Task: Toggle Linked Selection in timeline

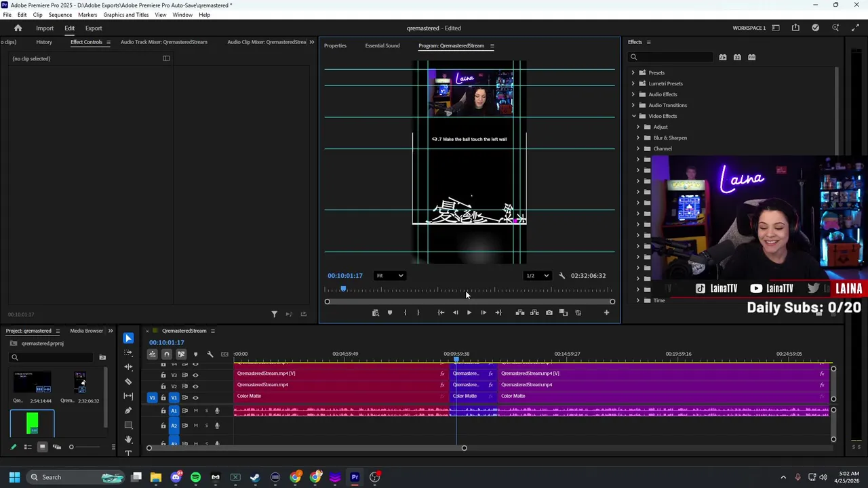Action: coord(181,354)
